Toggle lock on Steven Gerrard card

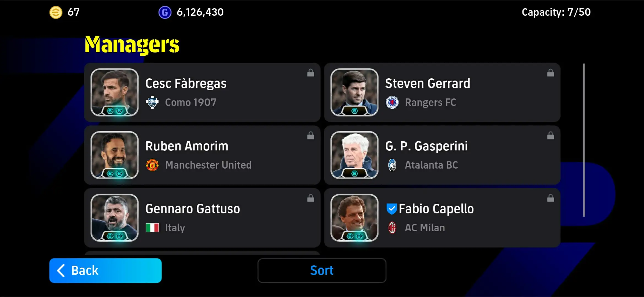pos(550,73)
